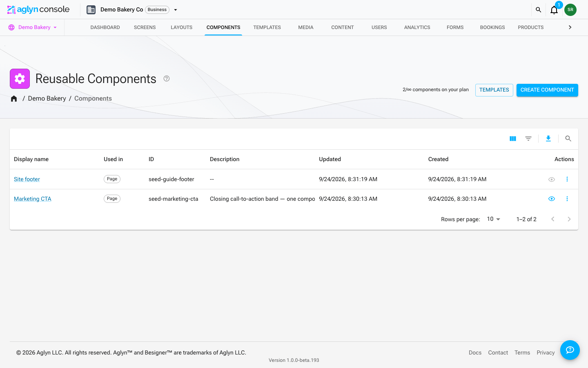588x368 pixels.
Task: Open the show columns icon
Action: point(513,139)
